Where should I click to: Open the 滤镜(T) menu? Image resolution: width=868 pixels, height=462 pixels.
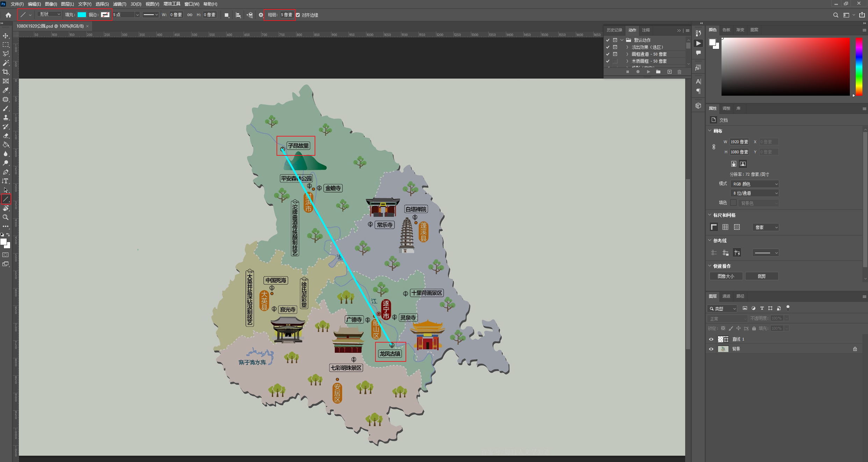coord(120,4)
